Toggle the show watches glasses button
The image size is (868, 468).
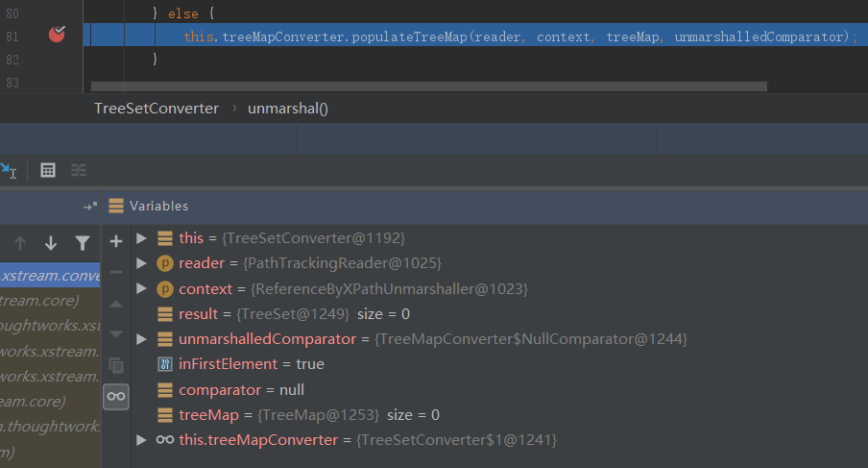(x=116, y=396)
